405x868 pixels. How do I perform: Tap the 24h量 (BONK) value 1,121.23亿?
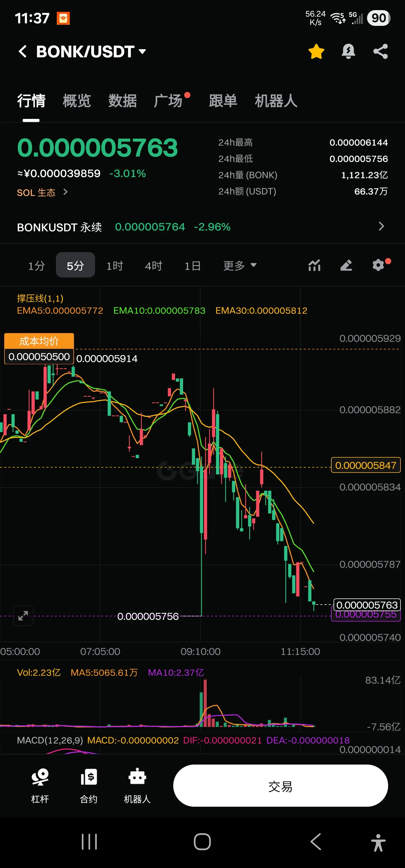[364, 175]
